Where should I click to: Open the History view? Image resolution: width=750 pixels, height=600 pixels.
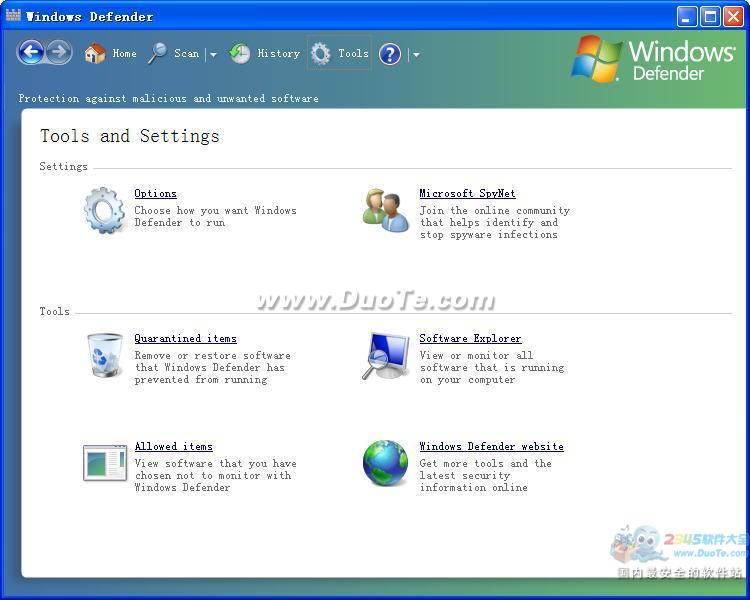pyautogui.click(x=265, y=54)
